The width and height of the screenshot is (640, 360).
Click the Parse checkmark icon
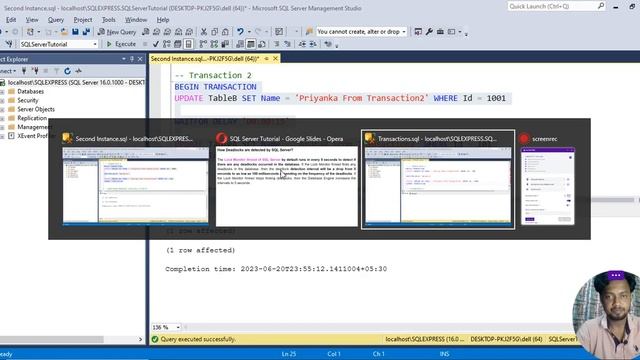[x=156, y=44]
